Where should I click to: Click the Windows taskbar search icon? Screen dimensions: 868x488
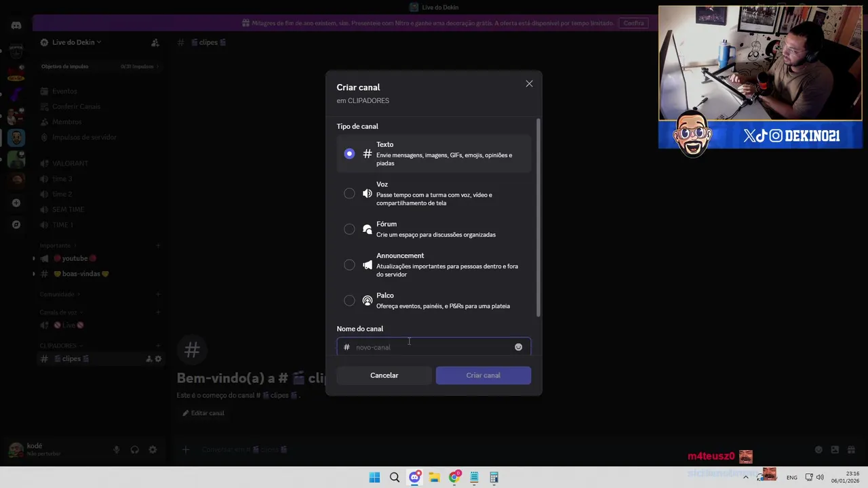pos(394,477)
